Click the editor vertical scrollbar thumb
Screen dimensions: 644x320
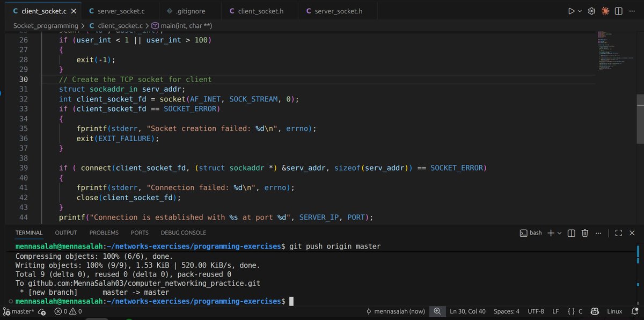pyautogui.click(x=640, y=119)
